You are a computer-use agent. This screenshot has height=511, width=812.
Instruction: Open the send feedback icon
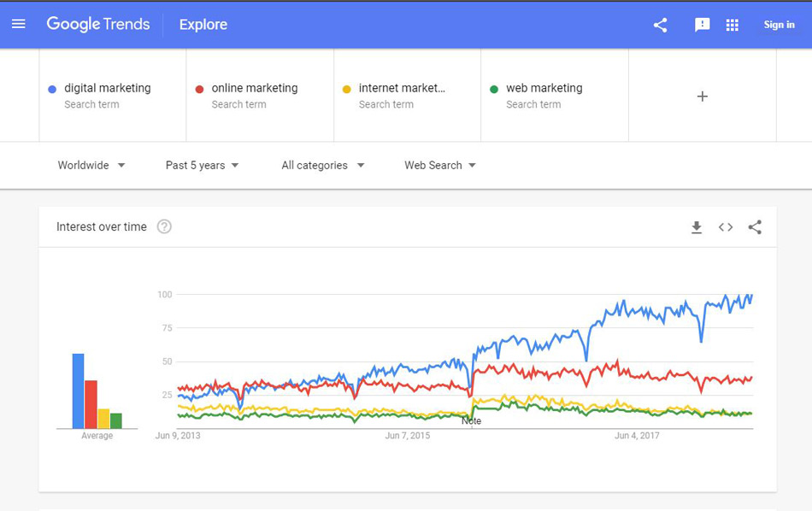coord(702,24)
